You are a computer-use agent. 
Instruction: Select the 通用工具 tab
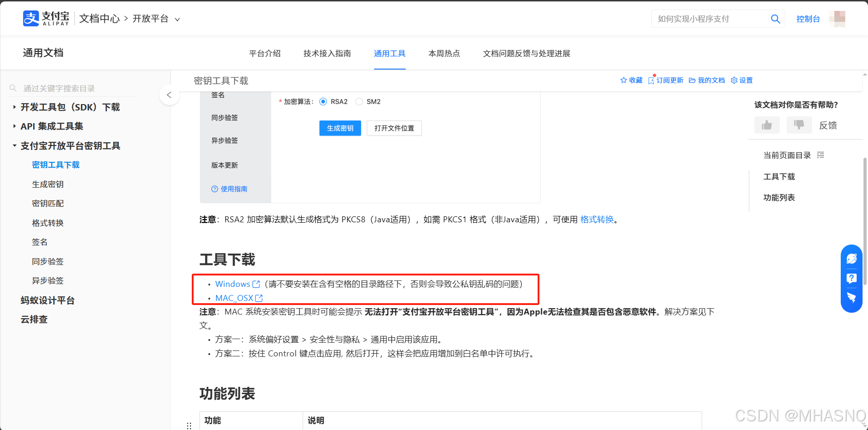(x=389, y=54)
